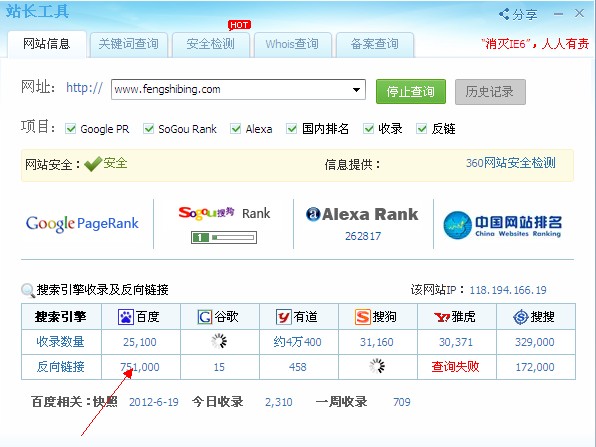Open the 安全检测 tab
This screenshot has width=596, height=447.
point(211,44)
